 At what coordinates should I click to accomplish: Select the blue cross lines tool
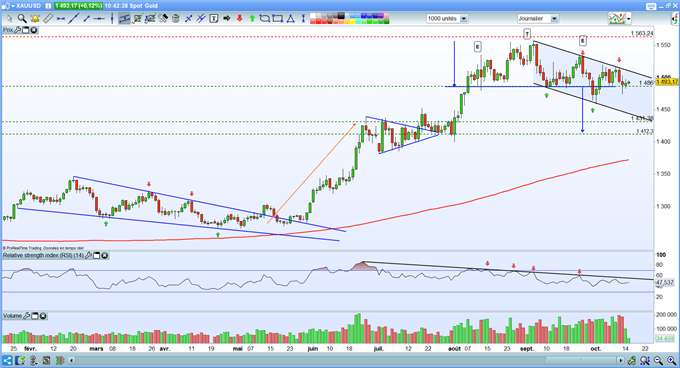pos(189,19)
